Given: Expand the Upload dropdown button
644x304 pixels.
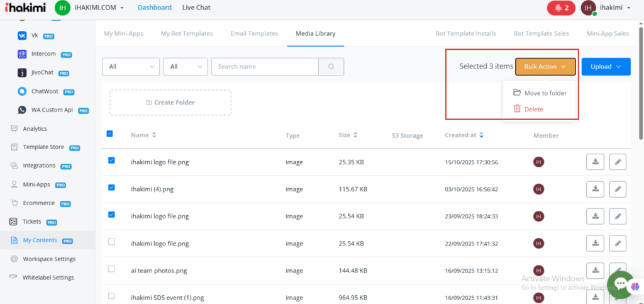Looking at the screenshot, I should [606, 67].
